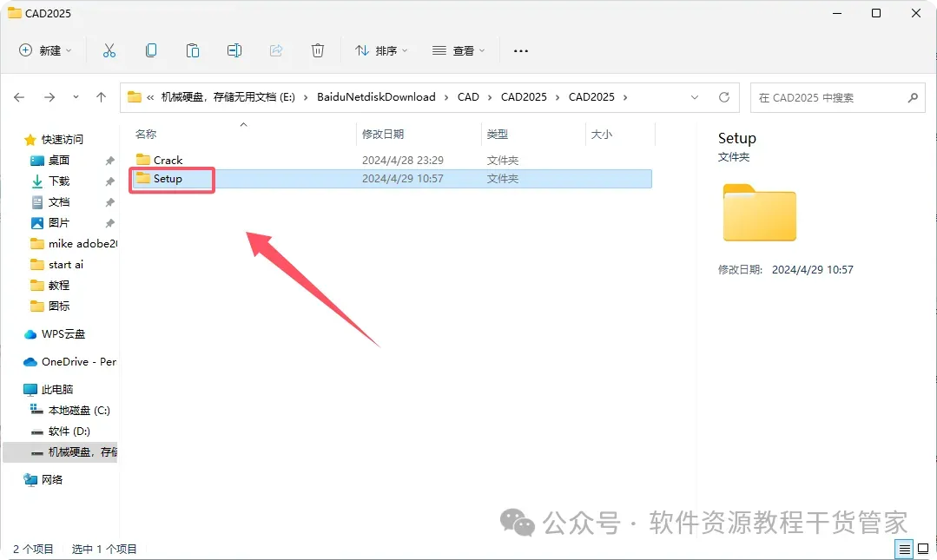Select the Crack folder name
This screenshot has height=560, width=937.
tap(168, 160)
